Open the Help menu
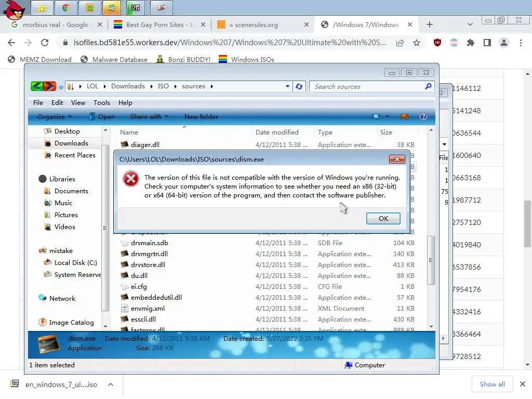The height and width of the screenshot is (399, 532). tap(125, 102)
